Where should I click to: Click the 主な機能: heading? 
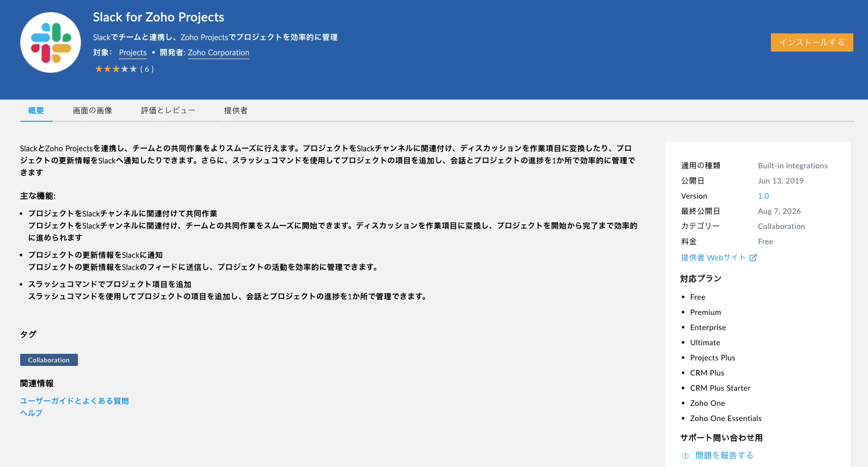click(x=38, y=196)
